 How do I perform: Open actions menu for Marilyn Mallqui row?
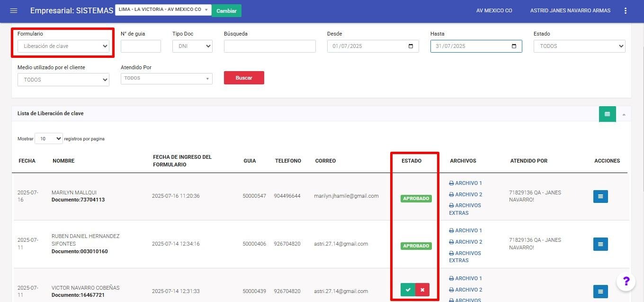click(x=600, y=196)
